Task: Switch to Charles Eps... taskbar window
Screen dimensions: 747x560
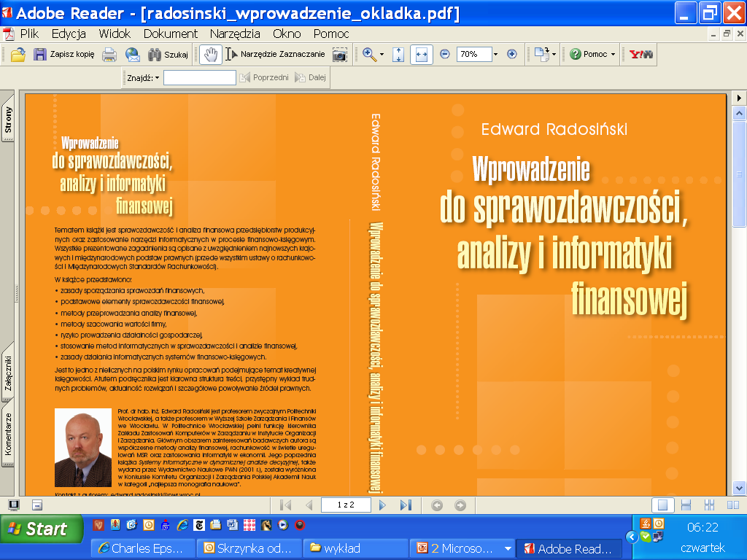Action: pyautogui.click(x=143, y=548)
